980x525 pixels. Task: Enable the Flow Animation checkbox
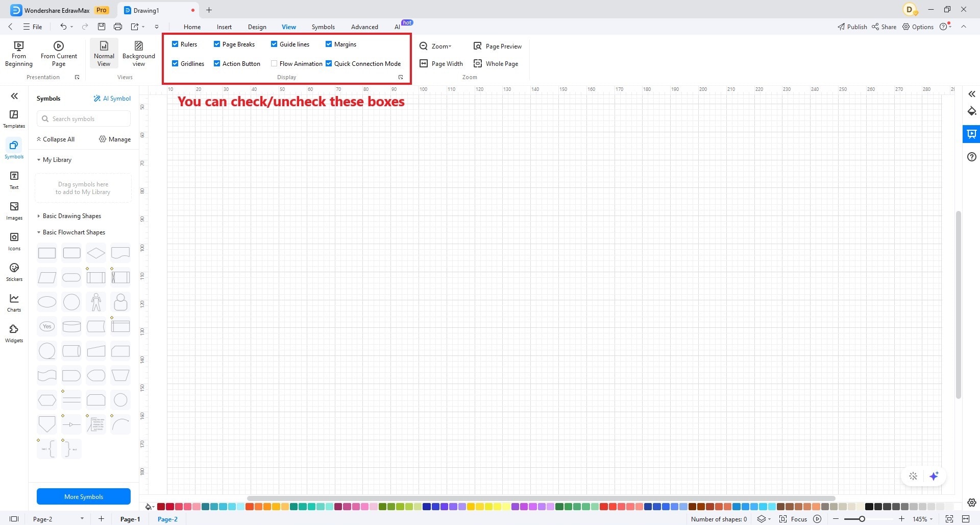click(274, 63)
